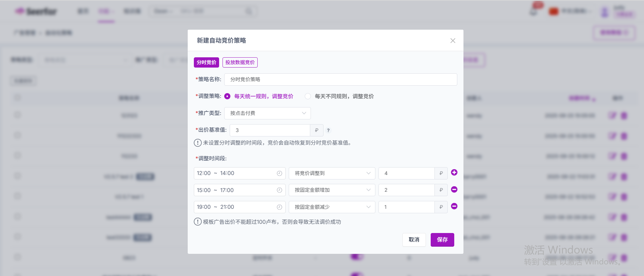This screenshot has width=644, height=276.
Task: Click the question mark help icon
Action: (328, 130)
